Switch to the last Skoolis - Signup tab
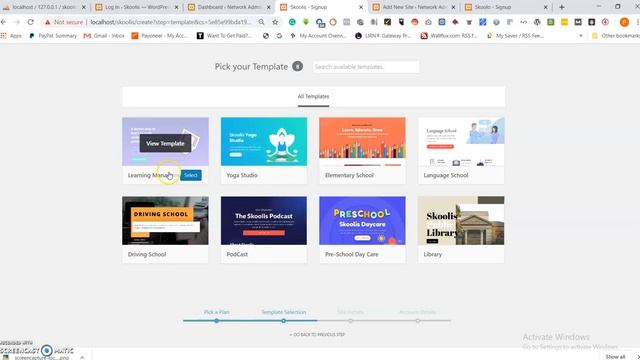This screenshot has height=360, width=640. pos(506,7)
